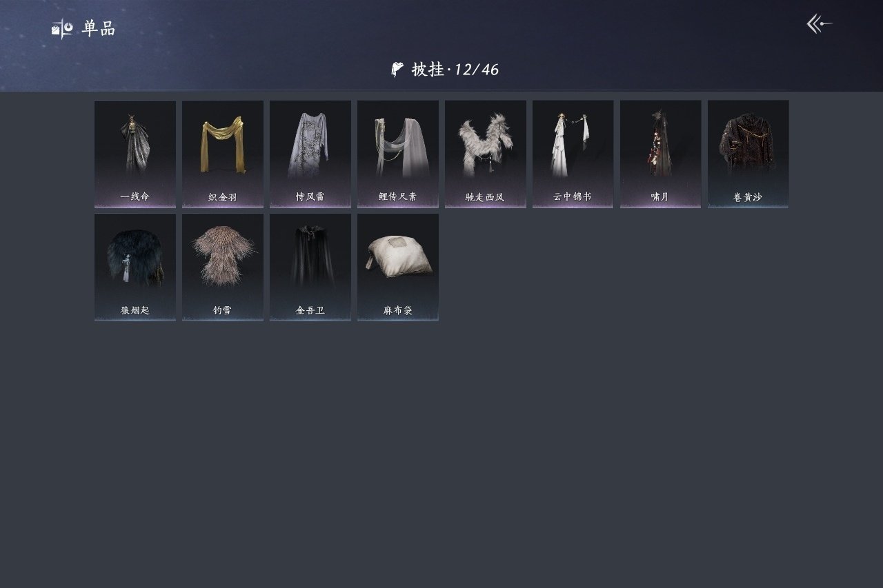Image resolution: width=883 pixels, height=588 pixels.
Task: Pick the 麻布袋 sack item
Action: coord(398,267)
